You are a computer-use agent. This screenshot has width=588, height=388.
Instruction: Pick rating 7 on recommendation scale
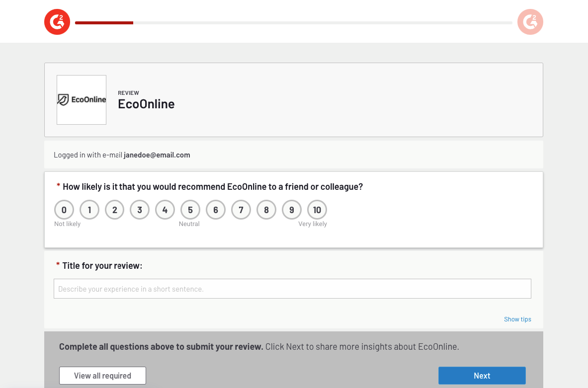point(241,210)
